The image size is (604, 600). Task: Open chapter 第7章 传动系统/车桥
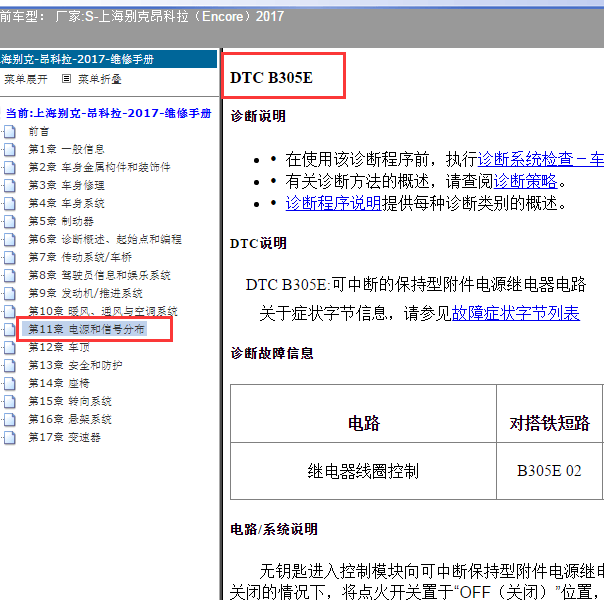(80, 257)
